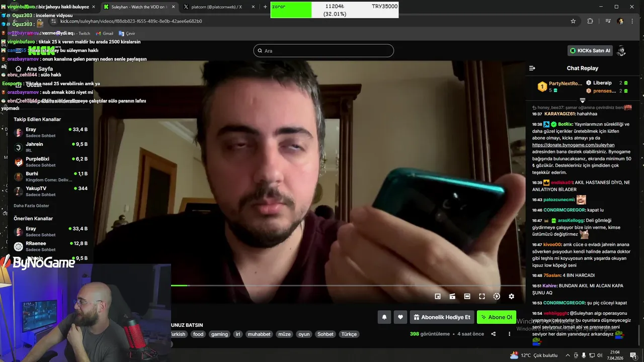This screenshot has height=362, width=644.
Task: Select the food tag
Action: pyautogui.click(x=198, y=334)
